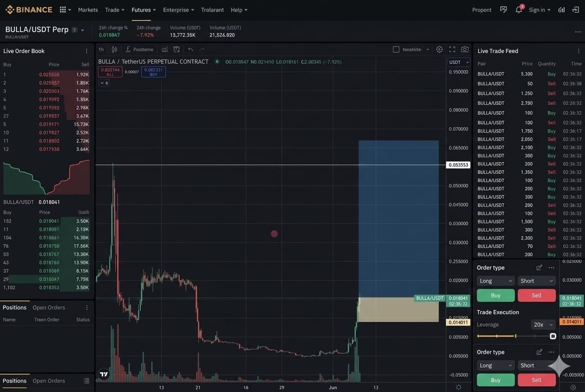Screen dimensions: 585x392
Task: Open the chat support icon in header
Action: 504,10
